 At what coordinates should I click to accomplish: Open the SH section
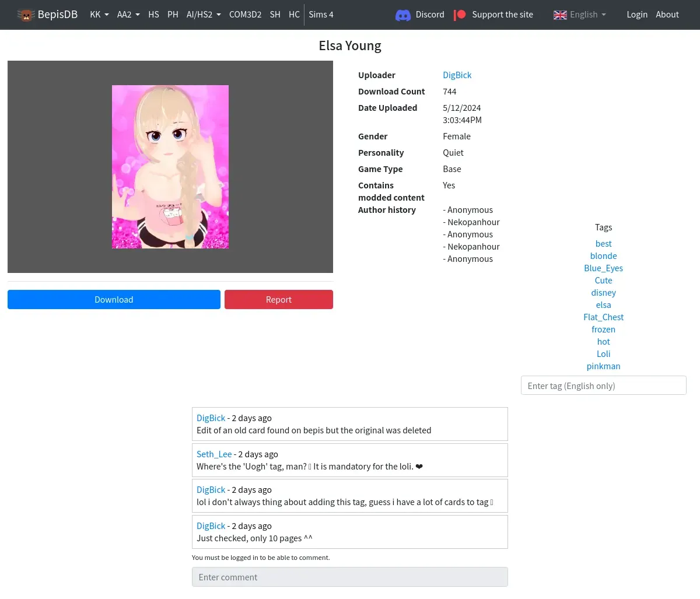click(x=275, y=15)
